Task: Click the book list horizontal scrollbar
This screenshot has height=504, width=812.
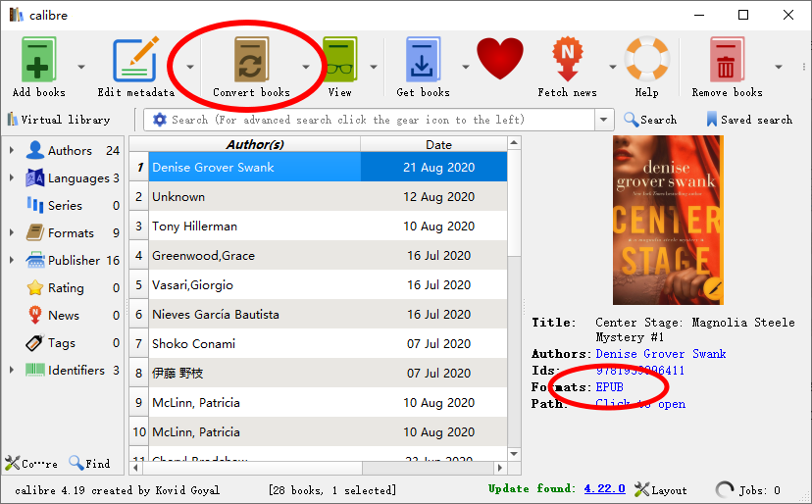Action: pos(253,468)
